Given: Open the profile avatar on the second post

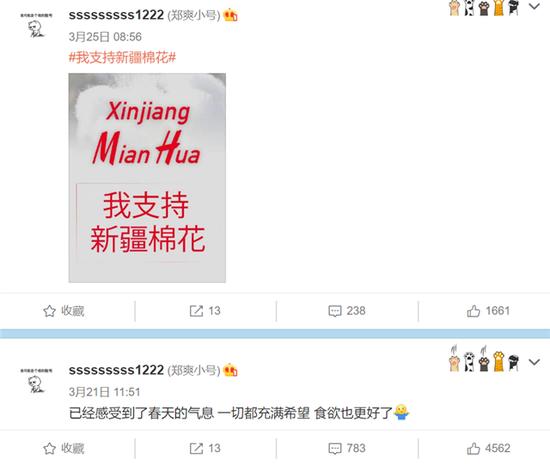Looking at the screenshot, I should (x=36, y=381).
